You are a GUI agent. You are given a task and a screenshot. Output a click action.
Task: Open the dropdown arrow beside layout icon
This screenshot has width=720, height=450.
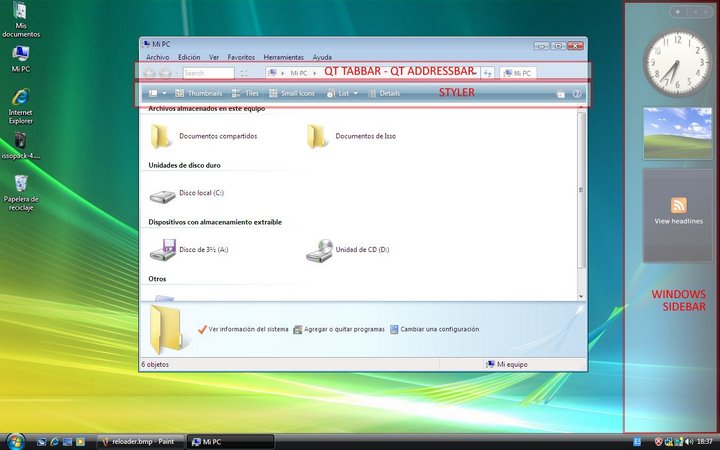[x=164, y=93]
